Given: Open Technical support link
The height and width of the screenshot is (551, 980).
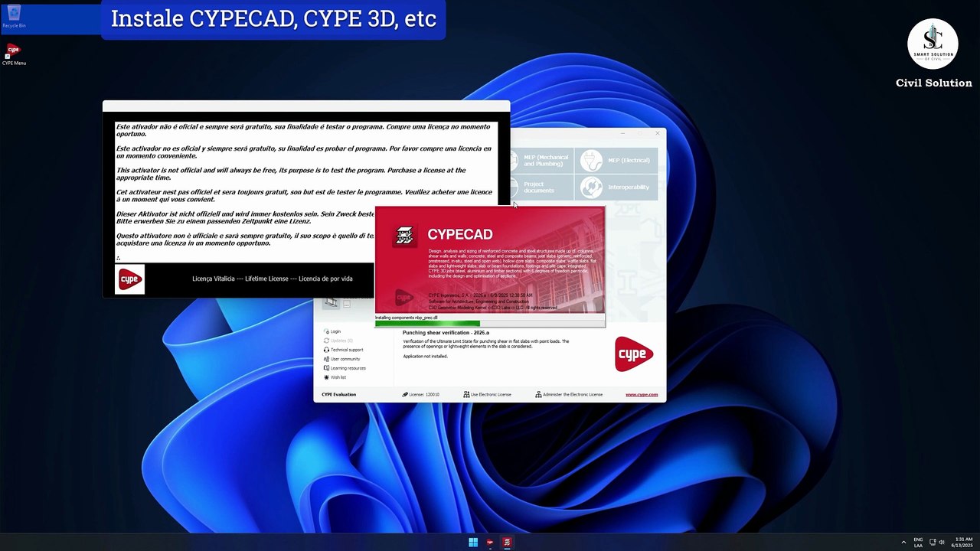Looking at the screenshot, I should click(347, 350).
